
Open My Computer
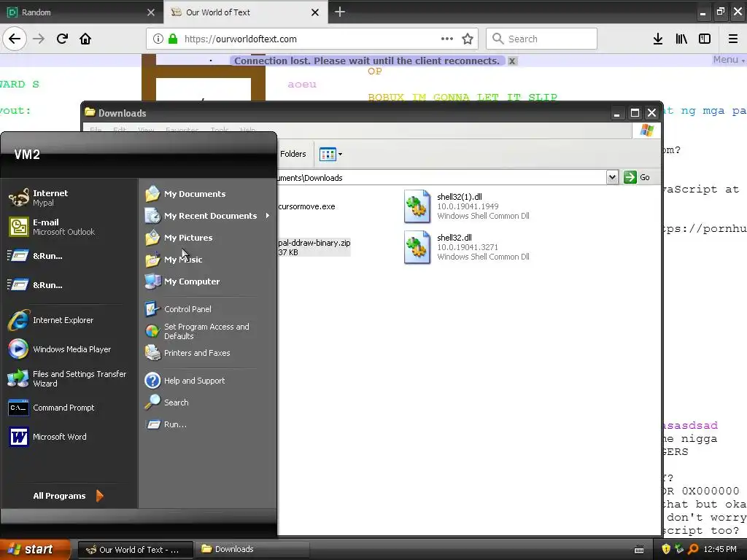pyautogui.click(x=208, y=281)
